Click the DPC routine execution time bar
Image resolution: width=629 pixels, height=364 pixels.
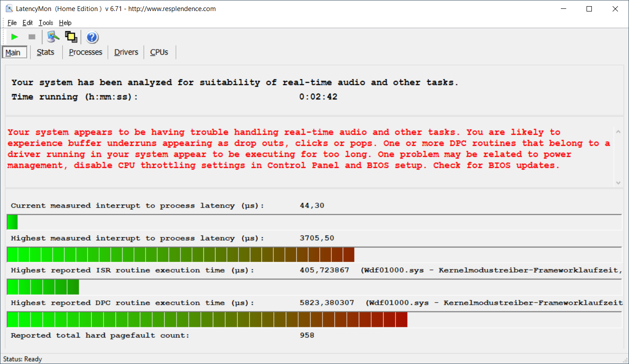click(x=315, y=319)
